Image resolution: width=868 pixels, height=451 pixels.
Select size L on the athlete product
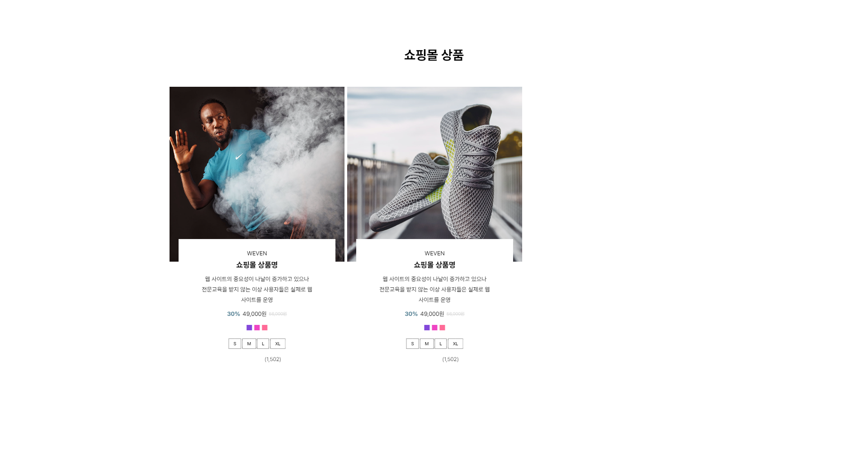(263, 344)
